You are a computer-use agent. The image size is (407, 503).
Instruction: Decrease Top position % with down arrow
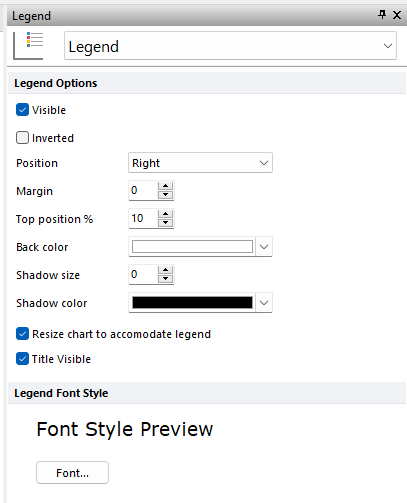coord(165,223)
